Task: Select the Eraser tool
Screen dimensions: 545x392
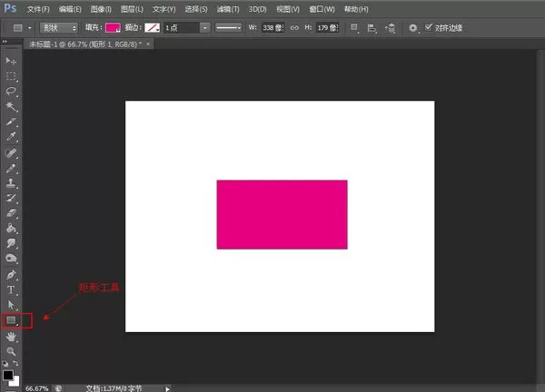Action: [x=11, y=213]
